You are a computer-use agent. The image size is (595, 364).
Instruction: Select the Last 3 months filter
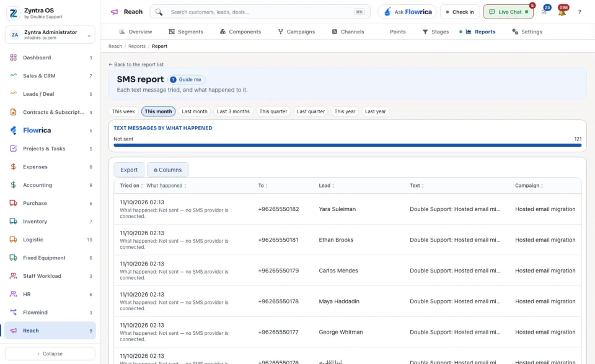tap(234, 111)
